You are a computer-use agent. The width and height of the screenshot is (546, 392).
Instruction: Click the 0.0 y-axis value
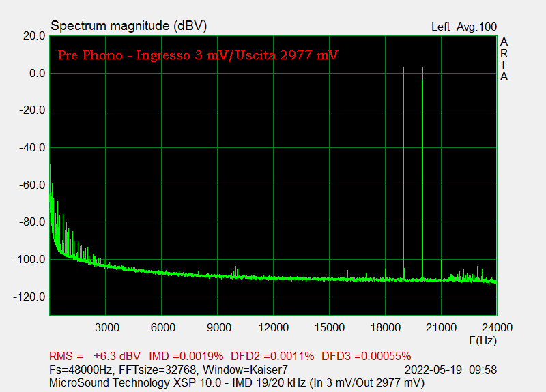38,74
